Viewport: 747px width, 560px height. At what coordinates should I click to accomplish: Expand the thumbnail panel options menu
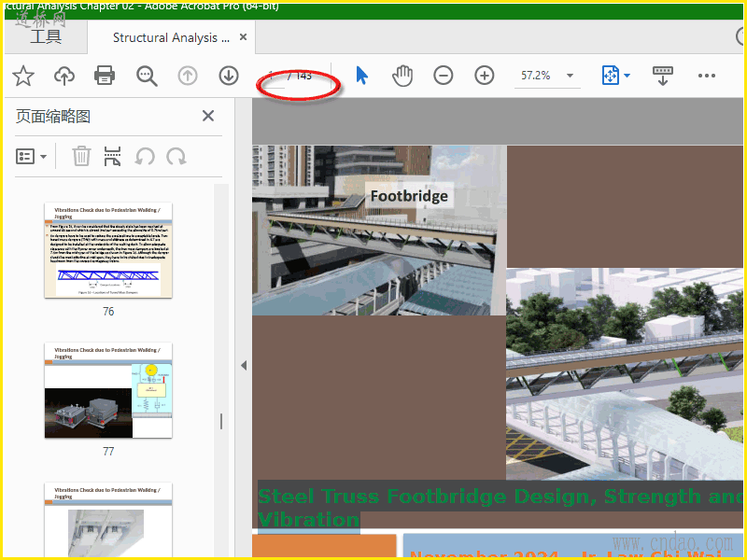coord(32,157)
